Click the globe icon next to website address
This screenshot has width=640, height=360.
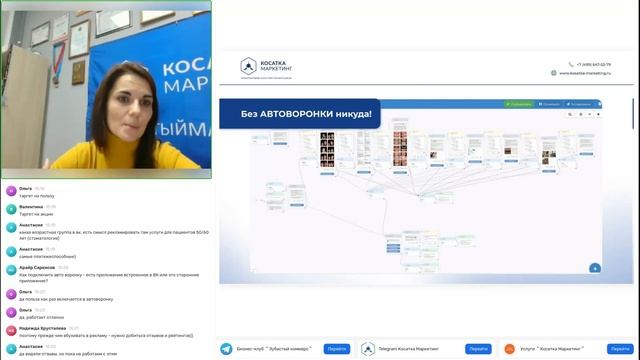coord(553,73)
